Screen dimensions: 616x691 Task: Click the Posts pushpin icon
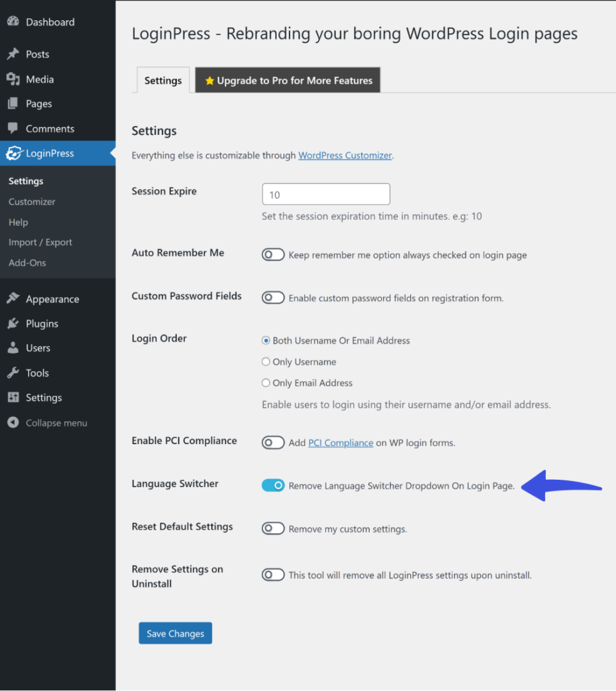[13, 54]
